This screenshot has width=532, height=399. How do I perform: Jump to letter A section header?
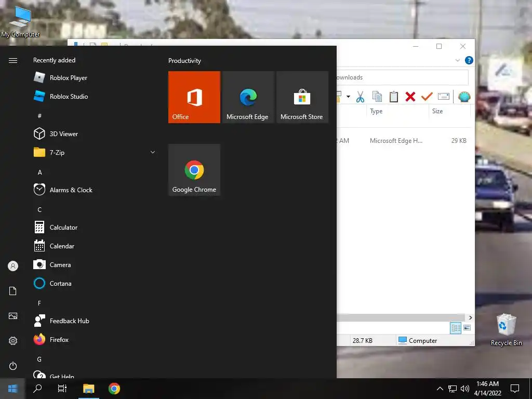tap(39, 172)
